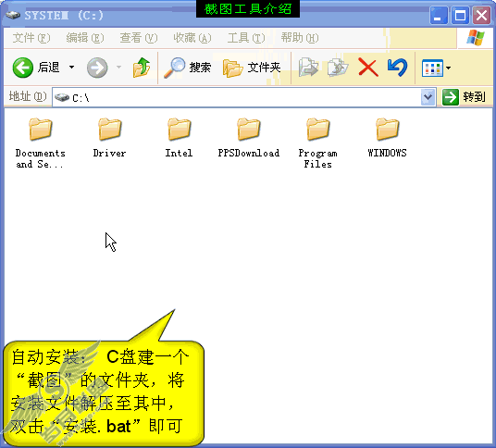Minimize the SYSTEM (C:) window

pyautogui.click(x=439, y=15)
